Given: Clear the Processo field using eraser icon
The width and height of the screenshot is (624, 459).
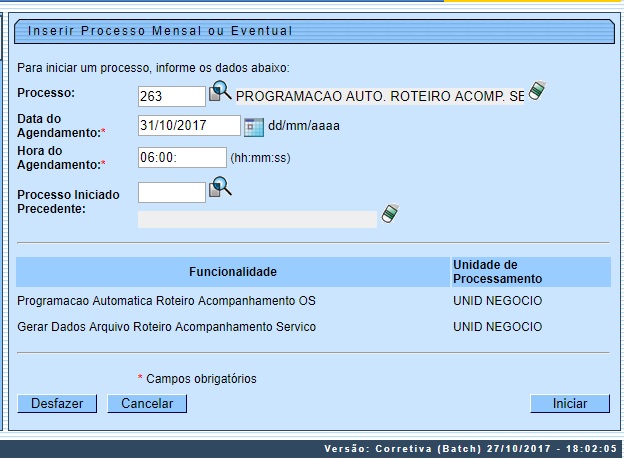Looking at the screenshot, I should 537,92.
